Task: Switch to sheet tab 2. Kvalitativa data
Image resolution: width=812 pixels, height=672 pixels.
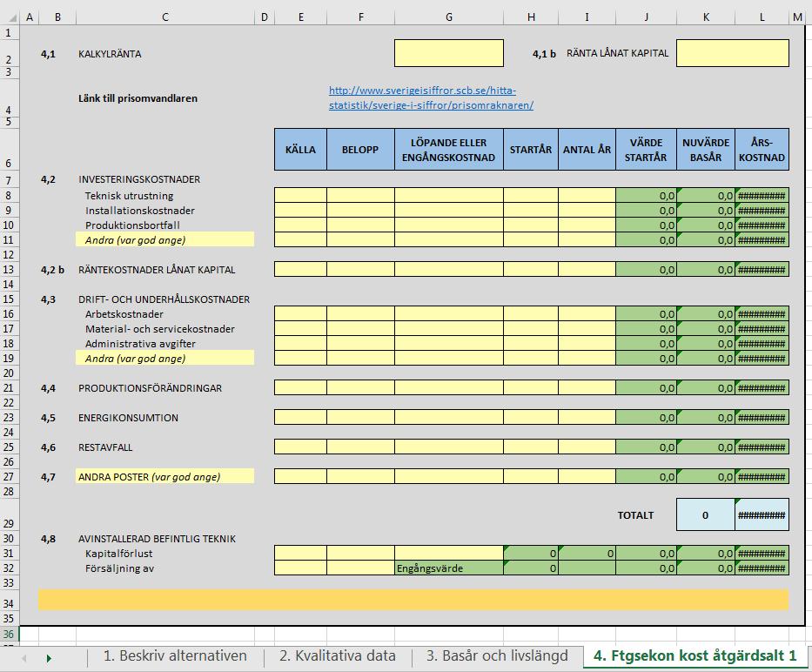Action: (x=338, y=656)
